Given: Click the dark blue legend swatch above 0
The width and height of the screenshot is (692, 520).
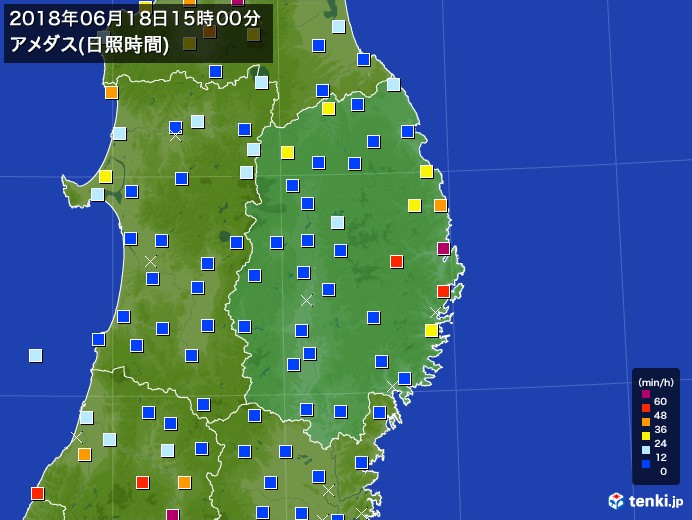Looking at the screenshot, I should click(x=646, y=464).
